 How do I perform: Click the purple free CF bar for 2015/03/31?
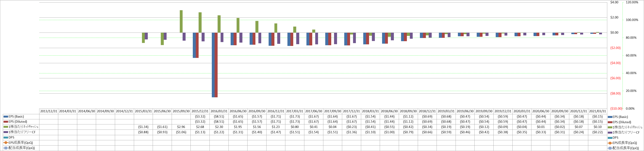tap(146, 36)
